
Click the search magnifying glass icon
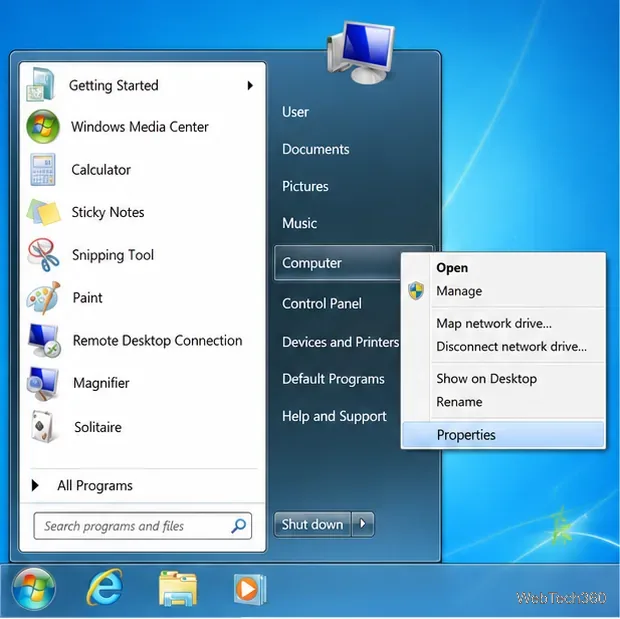238,526
